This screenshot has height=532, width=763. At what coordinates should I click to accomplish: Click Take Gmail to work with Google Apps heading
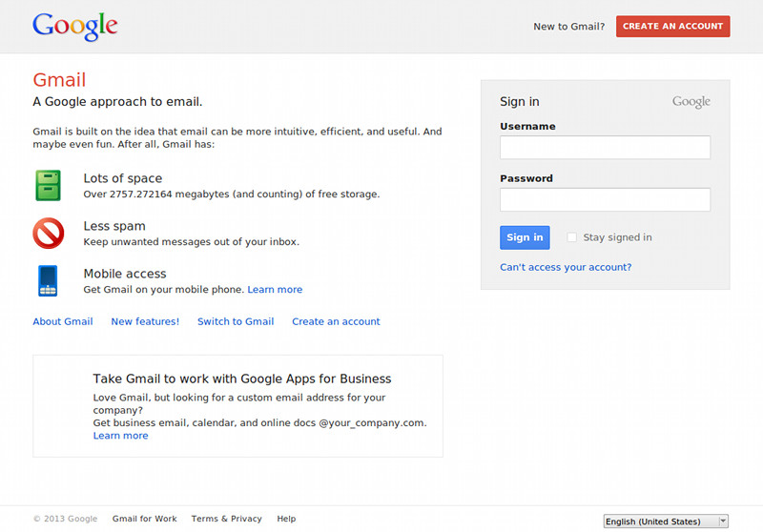[x=242, y=379]
